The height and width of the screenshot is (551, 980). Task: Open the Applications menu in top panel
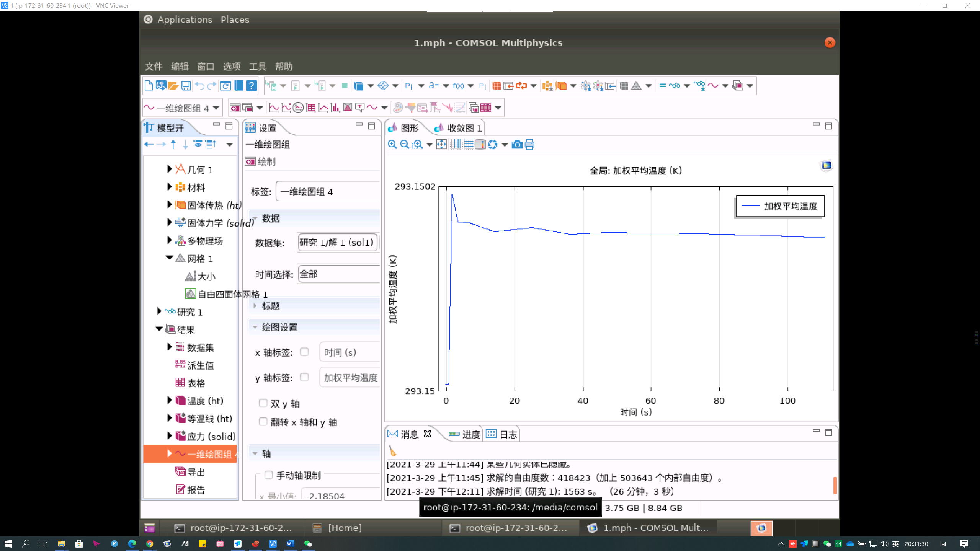coord(185,20)
